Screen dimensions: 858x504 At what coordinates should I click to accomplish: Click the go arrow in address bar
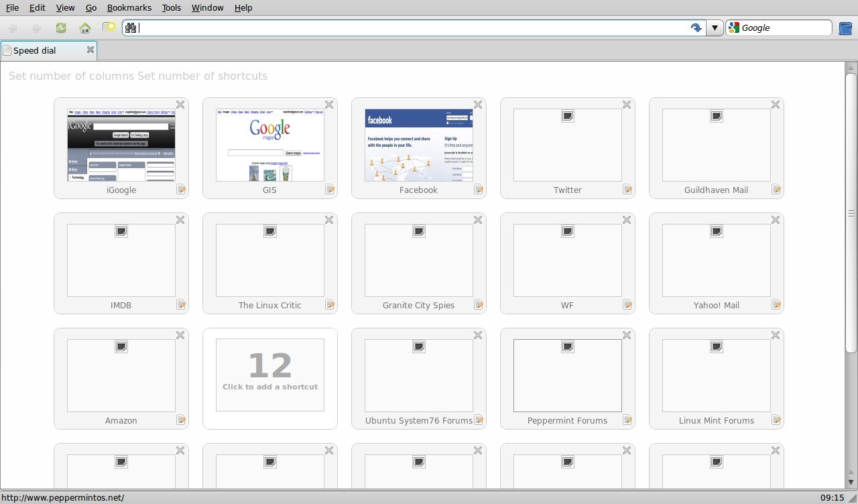(696, 28)
